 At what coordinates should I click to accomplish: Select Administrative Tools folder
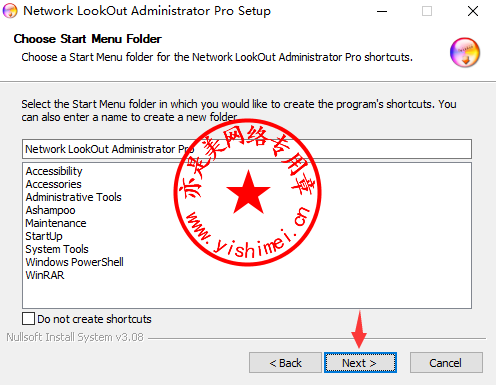click(74, 197)
